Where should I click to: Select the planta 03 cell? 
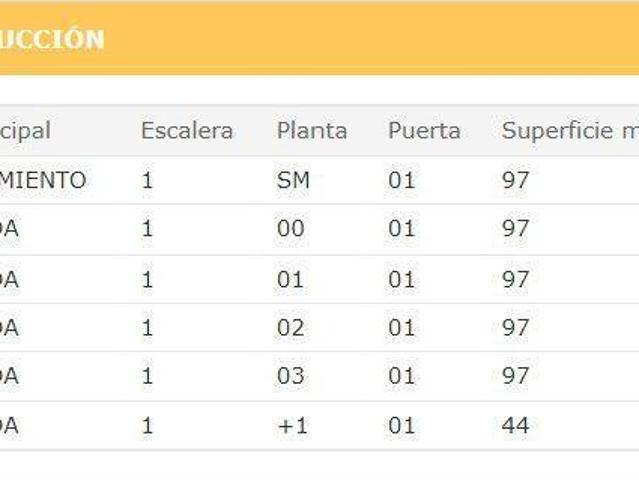pos(290,376)
